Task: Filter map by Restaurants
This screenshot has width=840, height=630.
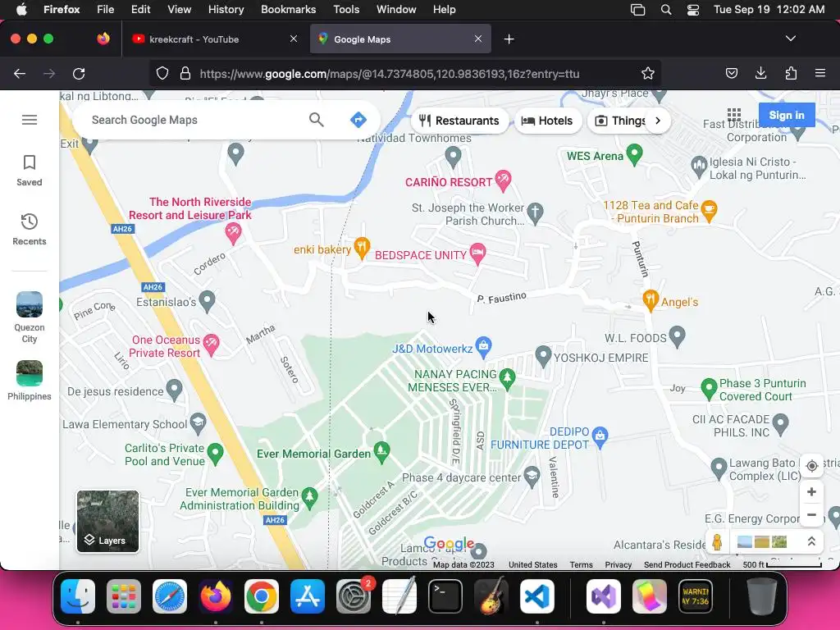Action: 459,121
